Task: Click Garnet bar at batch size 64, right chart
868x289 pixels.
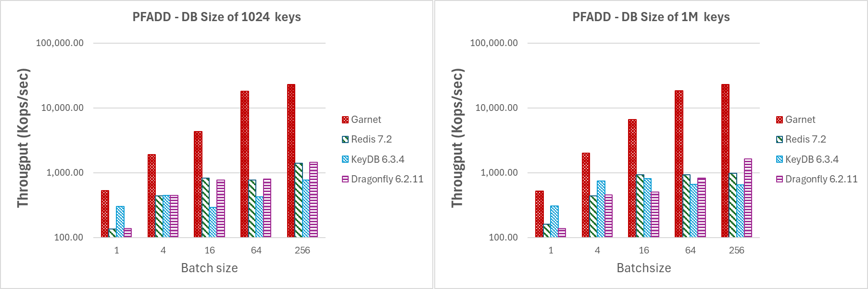Action: click(679, 164)
